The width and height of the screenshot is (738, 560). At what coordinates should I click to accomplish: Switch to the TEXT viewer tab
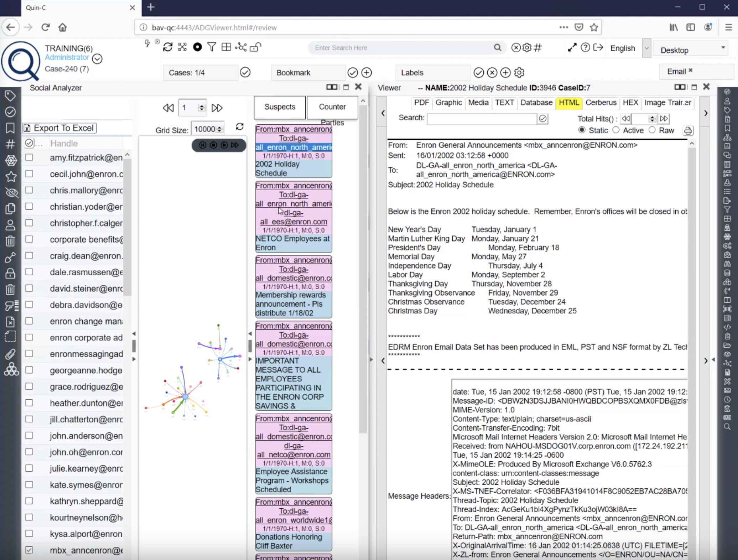tap(504, 103)
